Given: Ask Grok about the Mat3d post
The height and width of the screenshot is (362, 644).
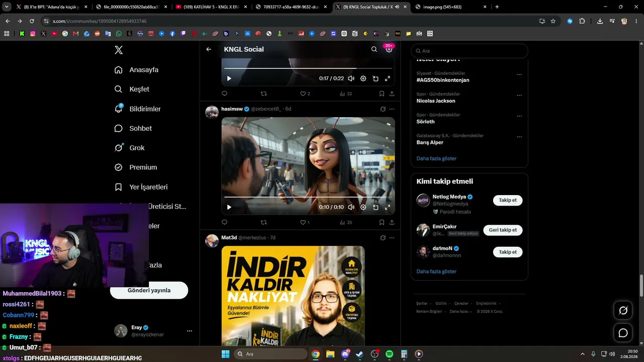Looking at the screenshot, I should (x=383, y=238).
